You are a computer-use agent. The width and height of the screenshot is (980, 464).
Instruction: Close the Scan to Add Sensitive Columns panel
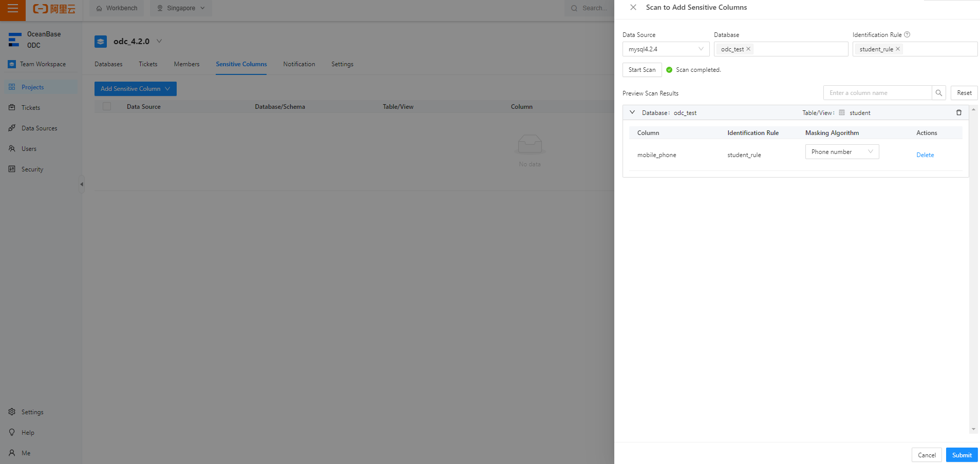[x=633, y=7]
